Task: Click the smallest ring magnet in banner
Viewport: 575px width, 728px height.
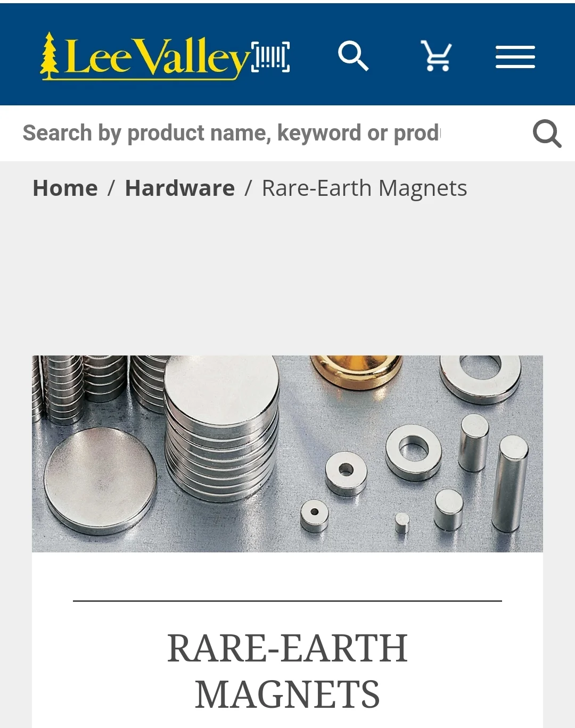Action: click(314, 516)
